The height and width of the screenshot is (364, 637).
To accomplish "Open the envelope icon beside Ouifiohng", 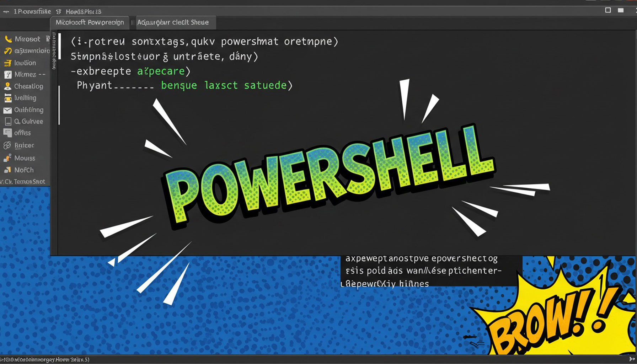I will click(7, 110).
